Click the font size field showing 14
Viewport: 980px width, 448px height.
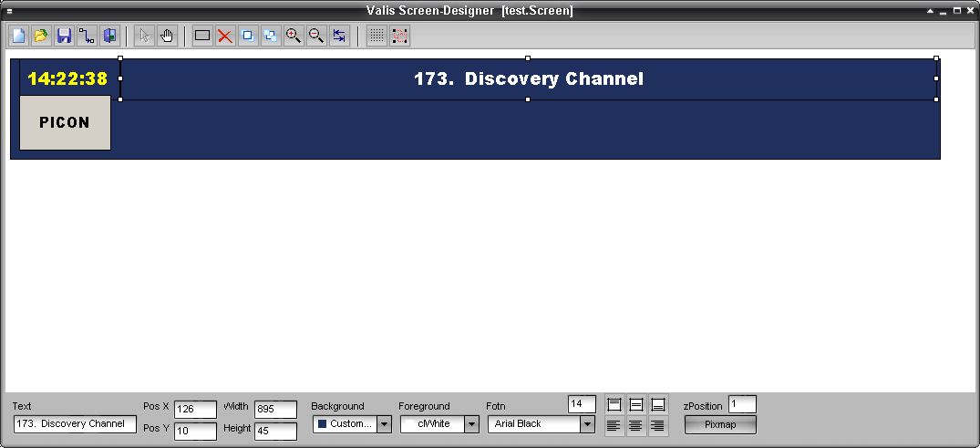pyautogui.click(x=582, y=404)
